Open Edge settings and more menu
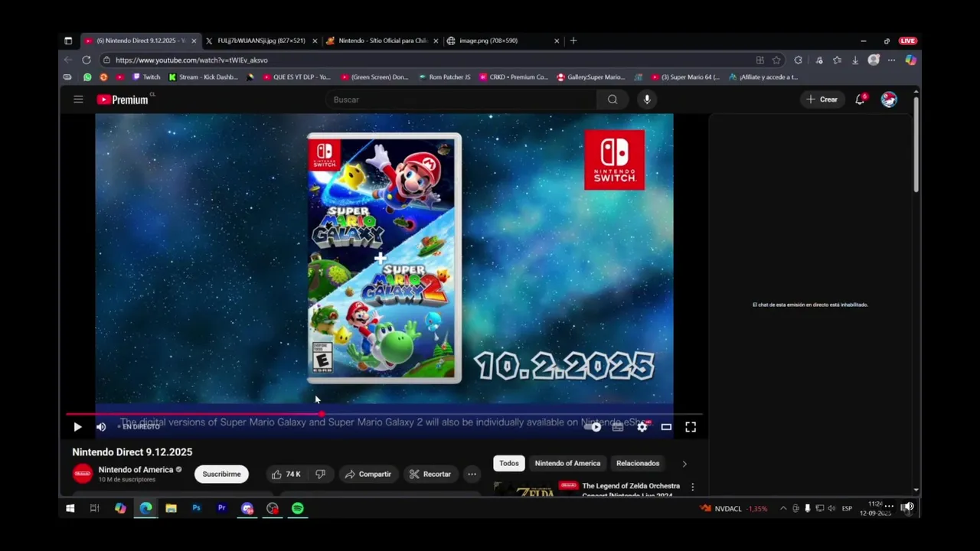This screenshot has height=551, width=980. point(891,60)
